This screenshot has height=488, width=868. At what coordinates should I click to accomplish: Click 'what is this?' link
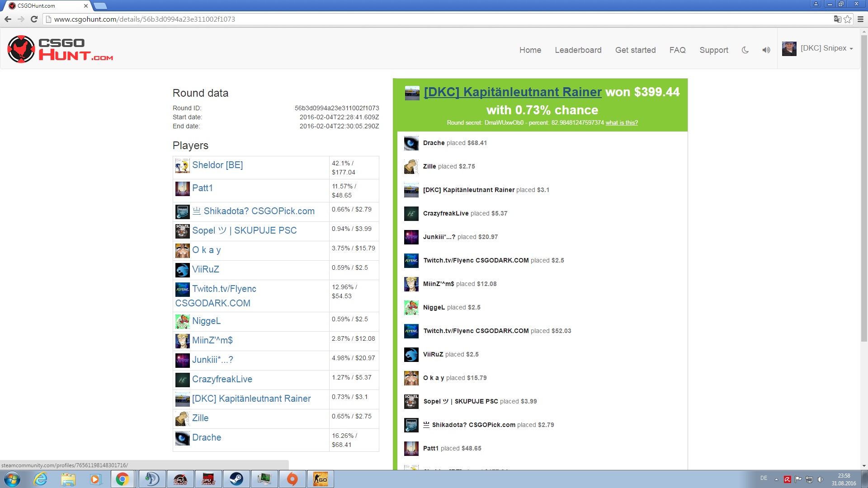[622, 123]
